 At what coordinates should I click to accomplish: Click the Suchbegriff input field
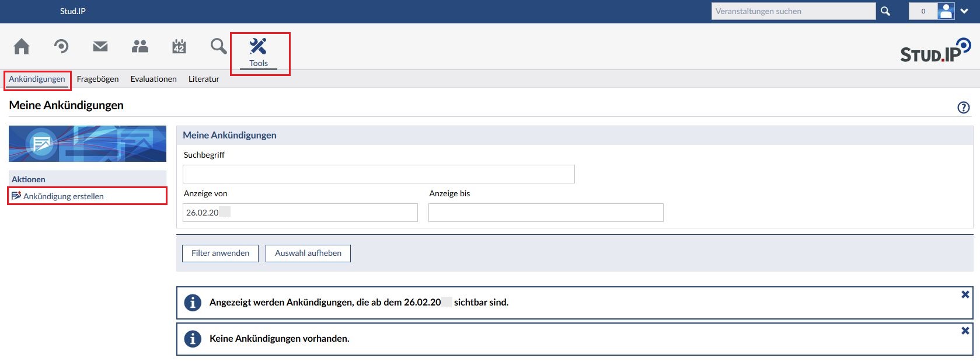[x=378, y=174]
